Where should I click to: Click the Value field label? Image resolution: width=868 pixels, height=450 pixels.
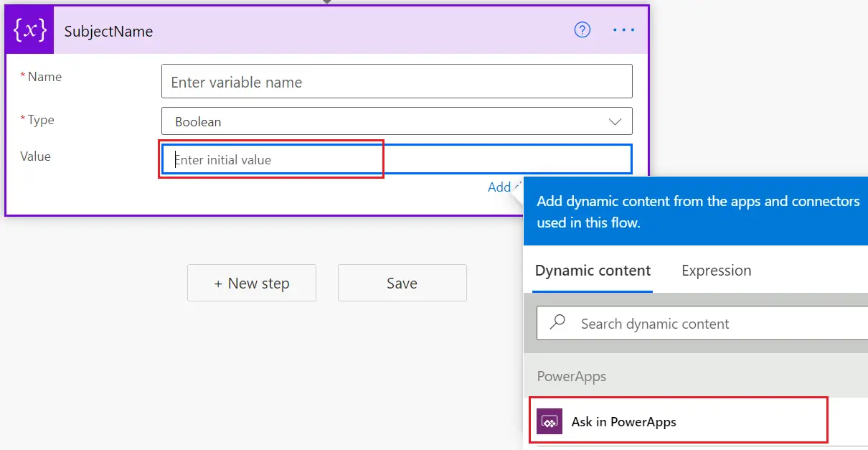36,156
